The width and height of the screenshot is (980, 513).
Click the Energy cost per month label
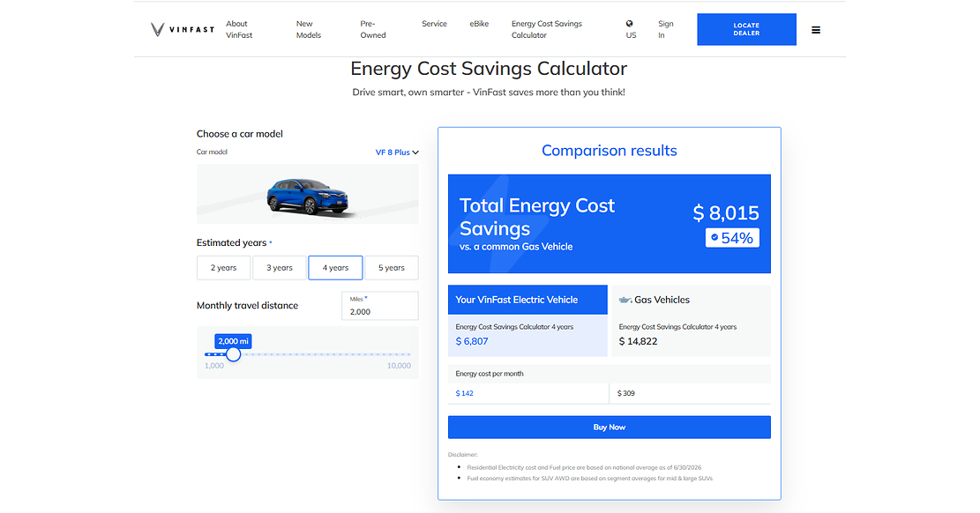point(490,374)
